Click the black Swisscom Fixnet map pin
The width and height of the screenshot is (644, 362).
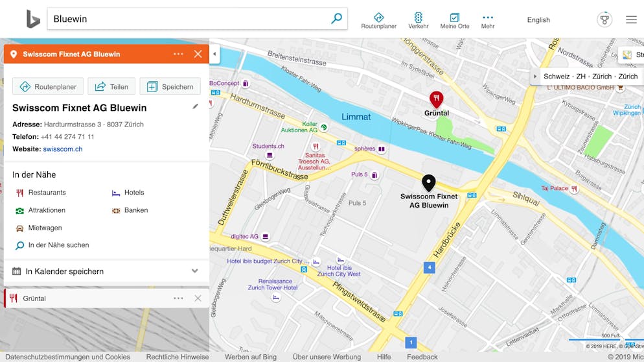(428, 183)
